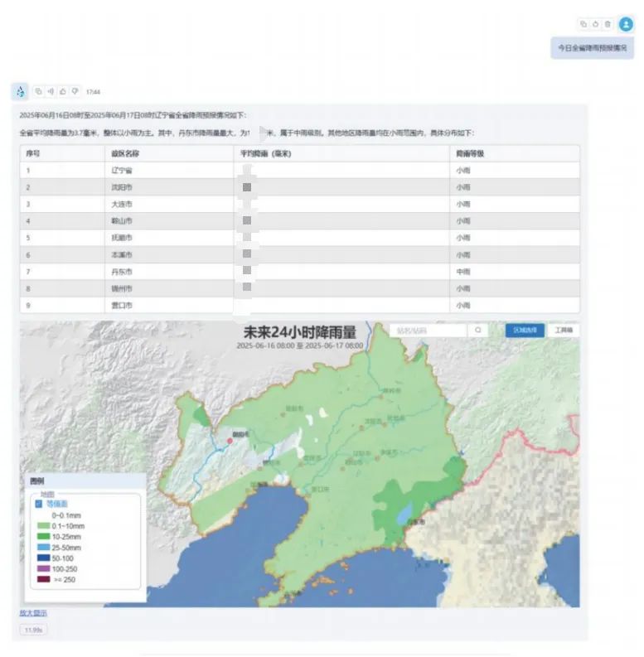The height and width of the screenshot is (657, 644).
Task: Open the 区域选择 region selector
Action: [525, 330]
